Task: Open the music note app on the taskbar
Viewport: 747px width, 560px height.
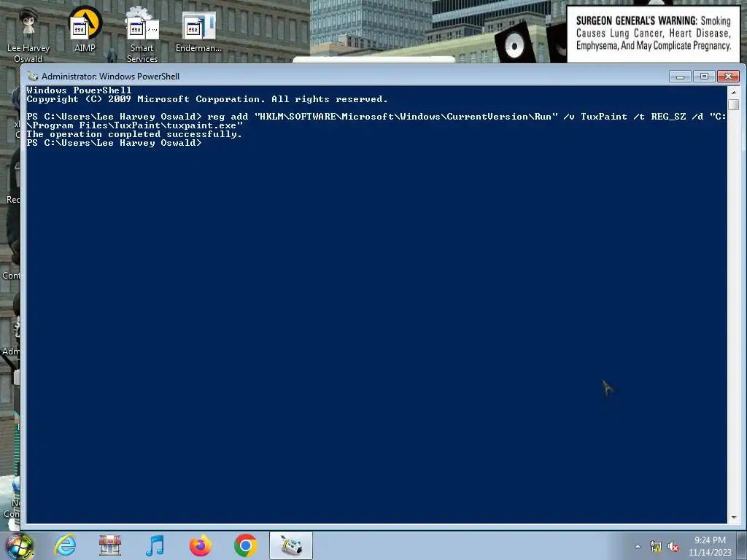Action: pyautogui.click(x=155, y=545)
